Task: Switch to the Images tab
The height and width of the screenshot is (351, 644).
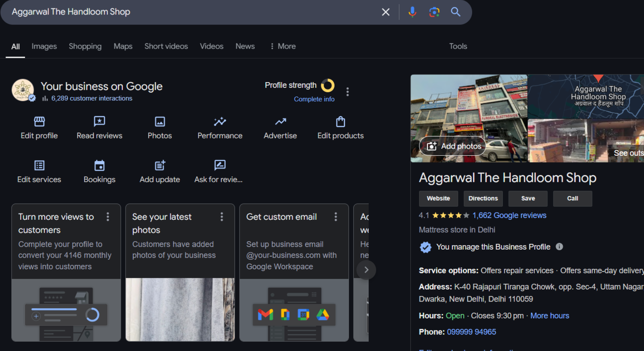Action: pos(44,46)
